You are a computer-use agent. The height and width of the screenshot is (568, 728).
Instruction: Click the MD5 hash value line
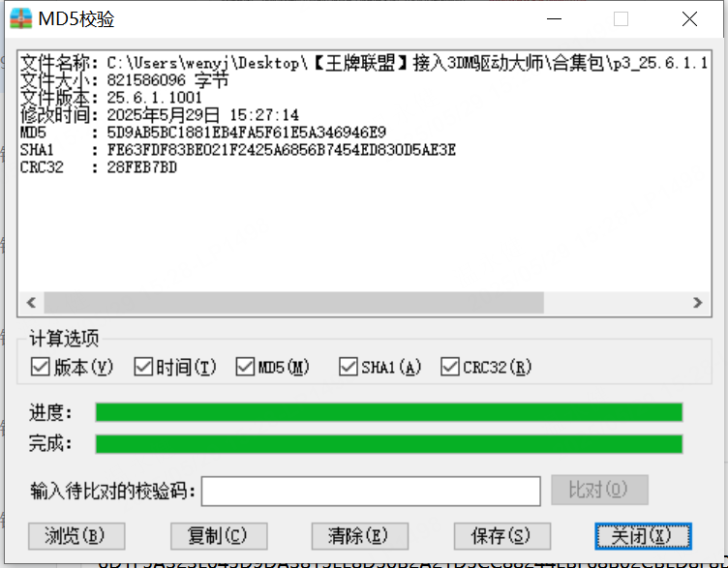point(203,133)
